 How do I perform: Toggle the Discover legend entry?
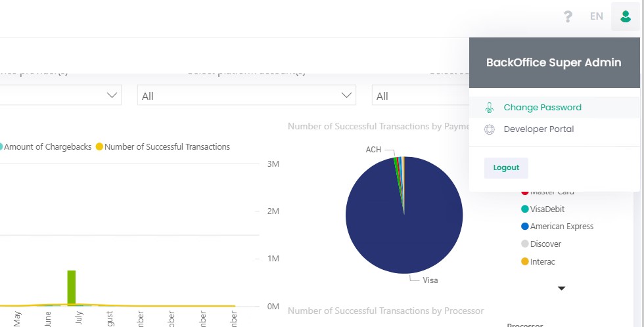(x=545, y=244)
